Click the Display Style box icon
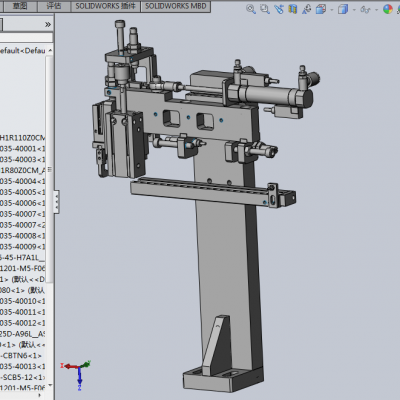 [x=343, y=9]
